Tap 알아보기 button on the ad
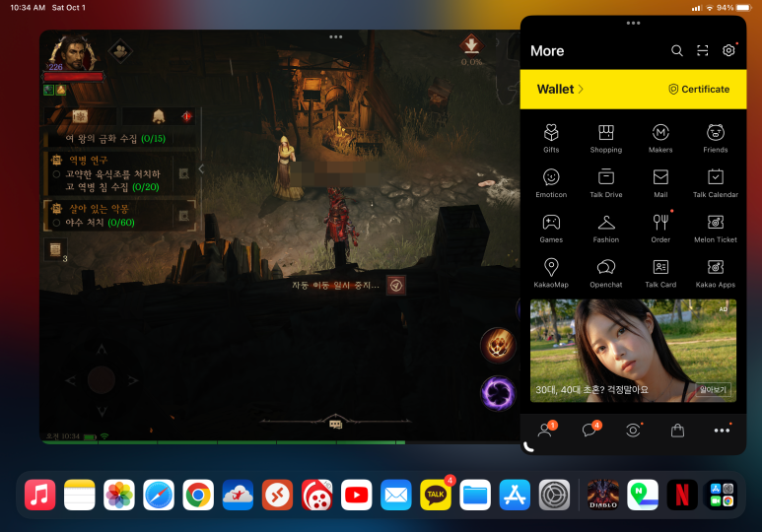Image resolution: width=762 pixels, height=532 pixels. [713, 390]
